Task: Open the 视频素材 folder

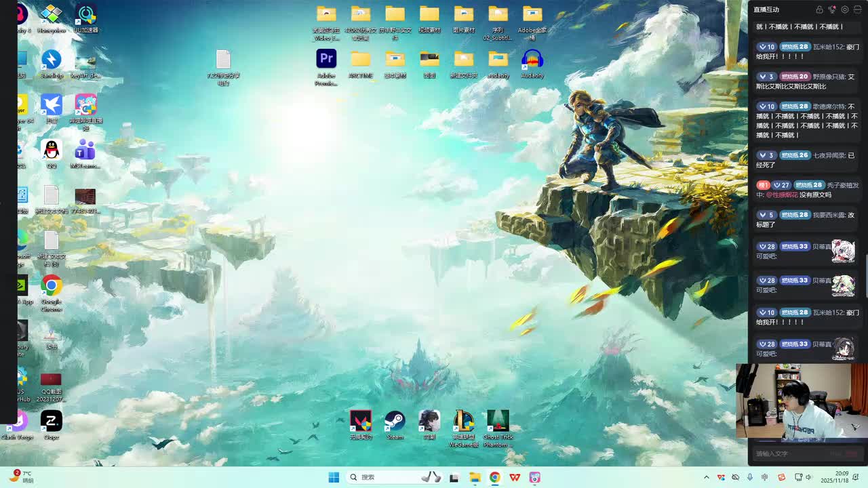Action: tap(429, 19)
